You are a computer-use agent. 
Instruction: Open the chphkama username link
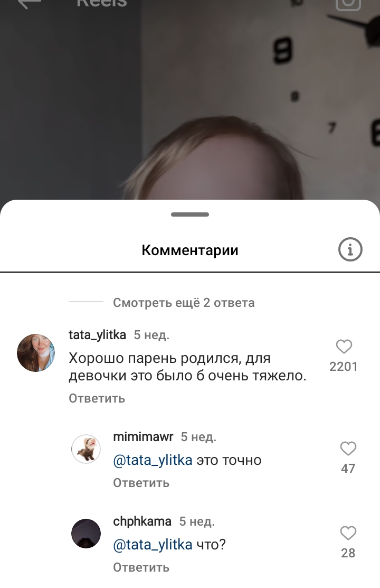[x=142, y=521]
